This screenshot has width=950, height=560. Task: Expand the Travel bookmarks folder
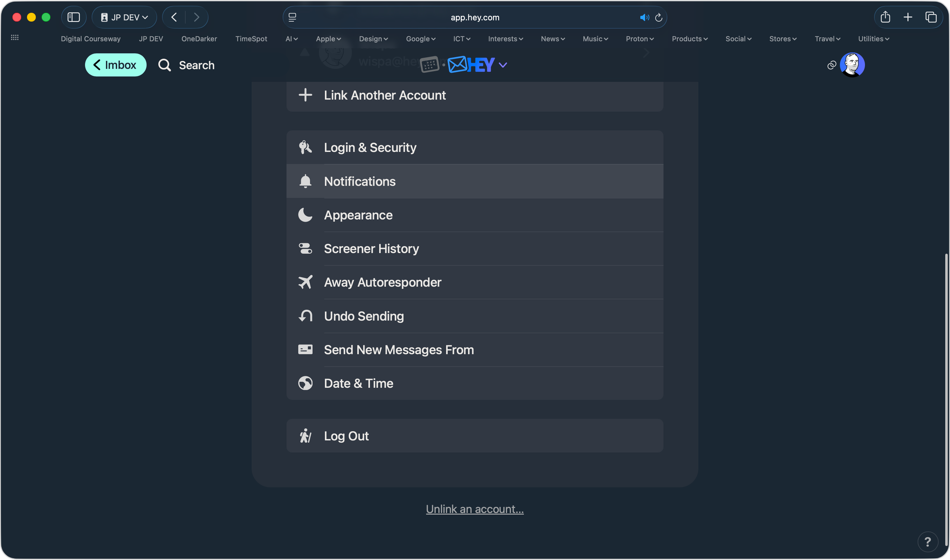point(827,39)
